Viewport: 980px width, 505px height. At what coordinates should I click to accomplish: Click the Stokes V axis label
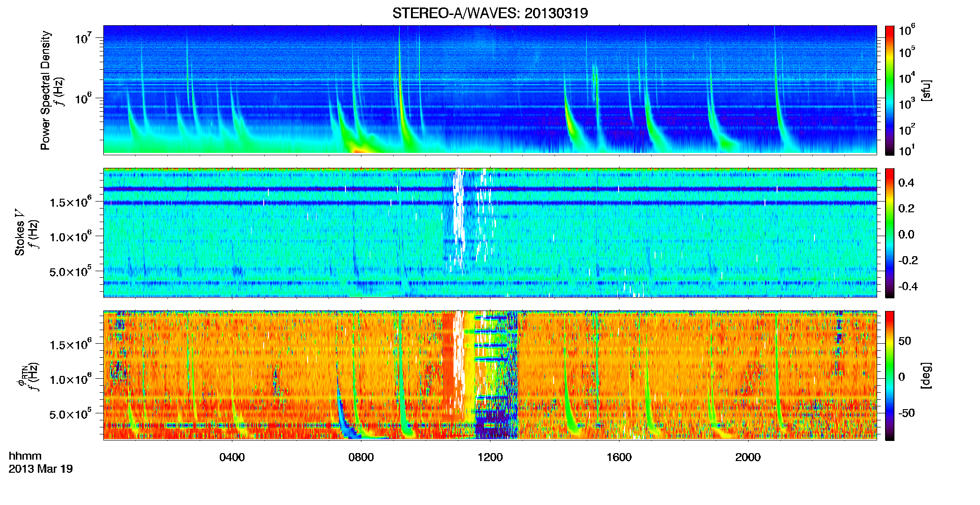[20, 232]
